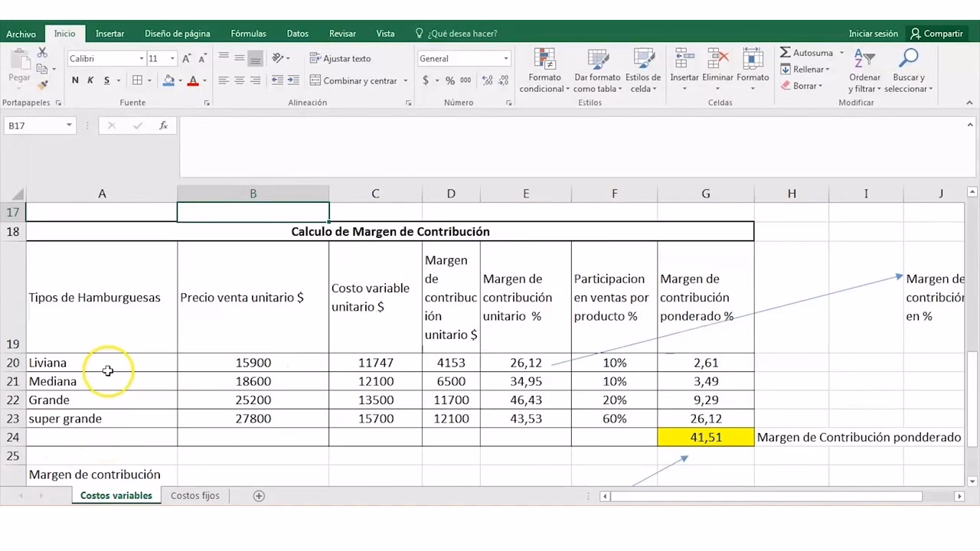The image size is (980, 551).
Task: Apply bold formatting with the N icon
Action: click(x=74, y=80)
